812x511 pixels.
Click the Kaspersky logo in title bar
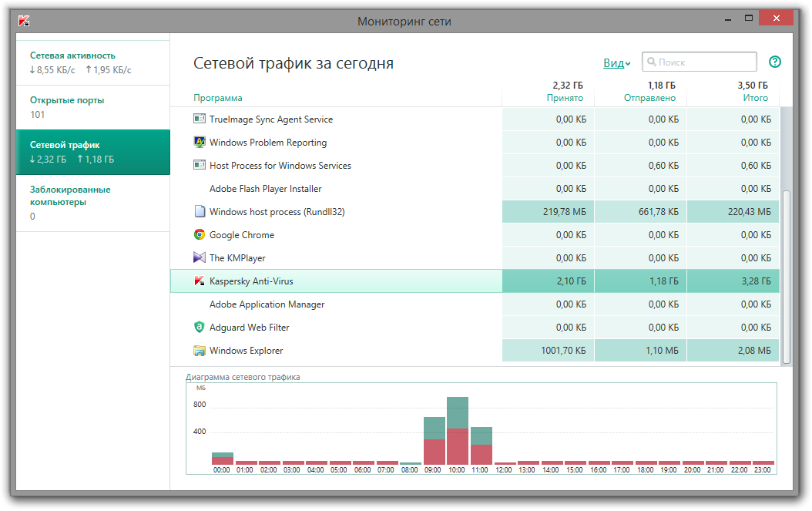(x=24, y=22)
